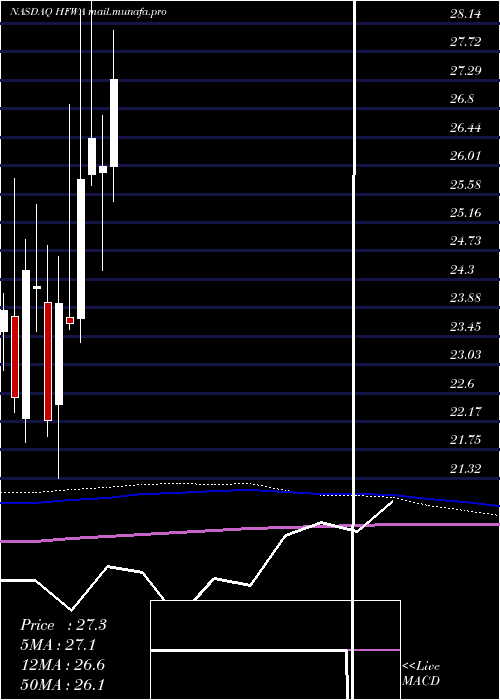Click the 21.32 price axis label
500x700 pixels.
(466, 468)
